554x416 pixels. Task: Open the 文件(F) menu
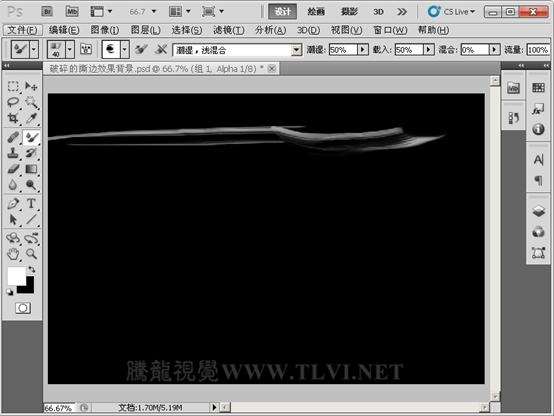(22, 30)
